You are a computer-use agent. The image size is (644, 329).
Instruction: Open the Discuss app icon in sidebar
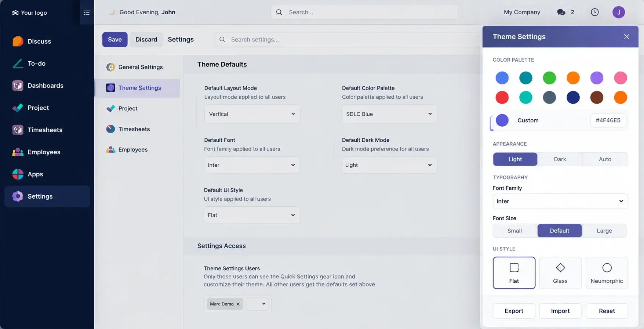18,41
